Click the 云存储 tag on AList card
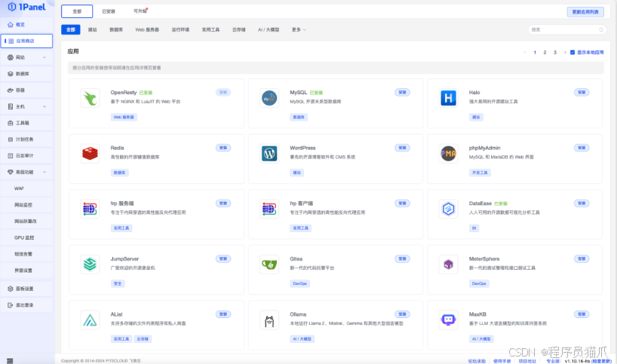The image size is (617, 364). (x=143, y=339)
